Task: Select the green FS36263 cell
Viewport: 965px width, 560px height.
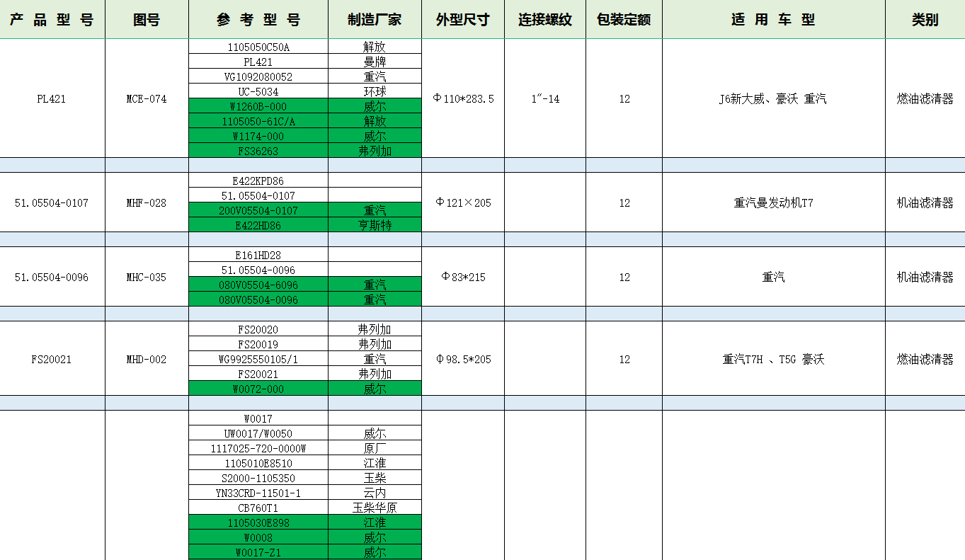Action: [x=258, y=151]
